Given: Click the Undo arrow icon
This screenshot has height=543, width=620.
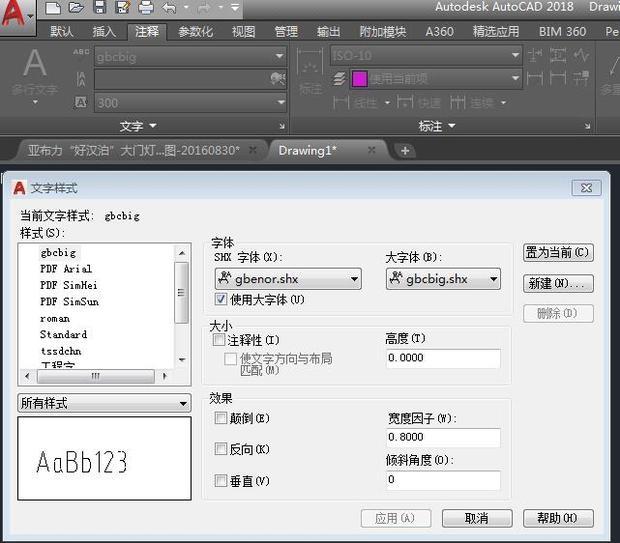Looking at the screenshot, I should (x=169, y=8).
